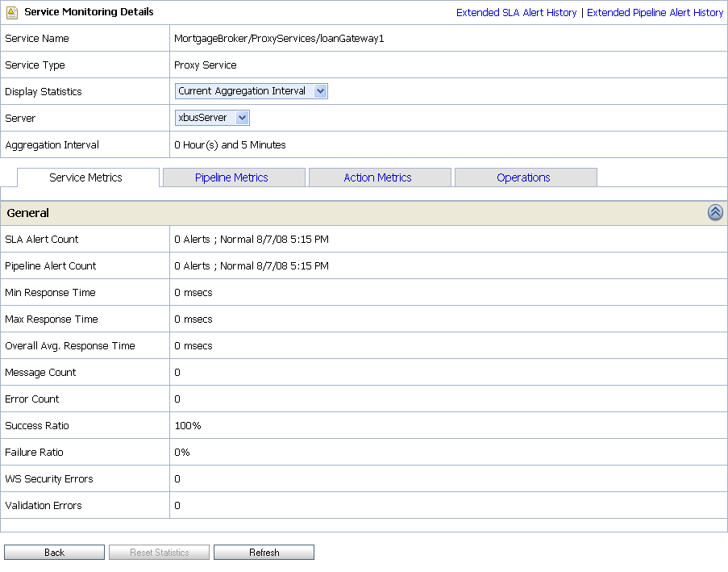The image size is (728, 572).
Task: Click the SLA Alert Count status value
Action: pos(252,240)
